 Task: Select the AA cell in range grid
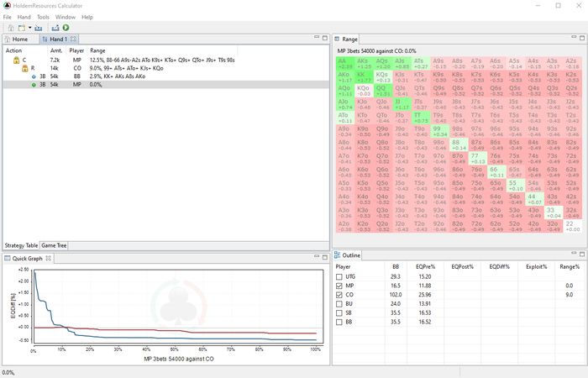(345, 63)
